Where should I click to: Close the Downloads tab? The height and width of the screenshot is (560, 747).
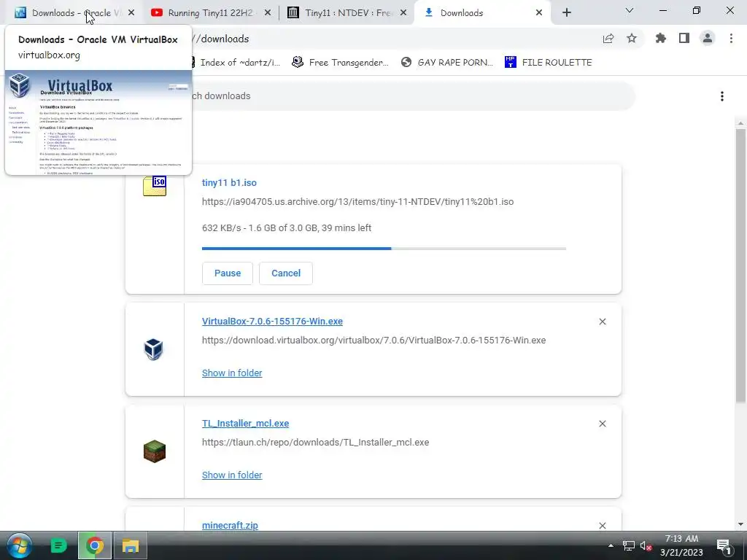point(539,13)
